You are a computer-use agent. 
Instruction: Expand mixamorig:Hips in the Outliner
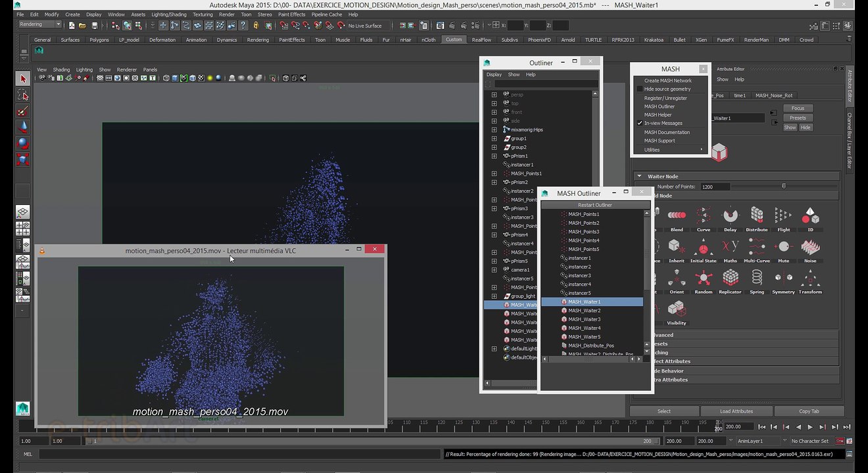pyautogui.click(x=494, y=129)
